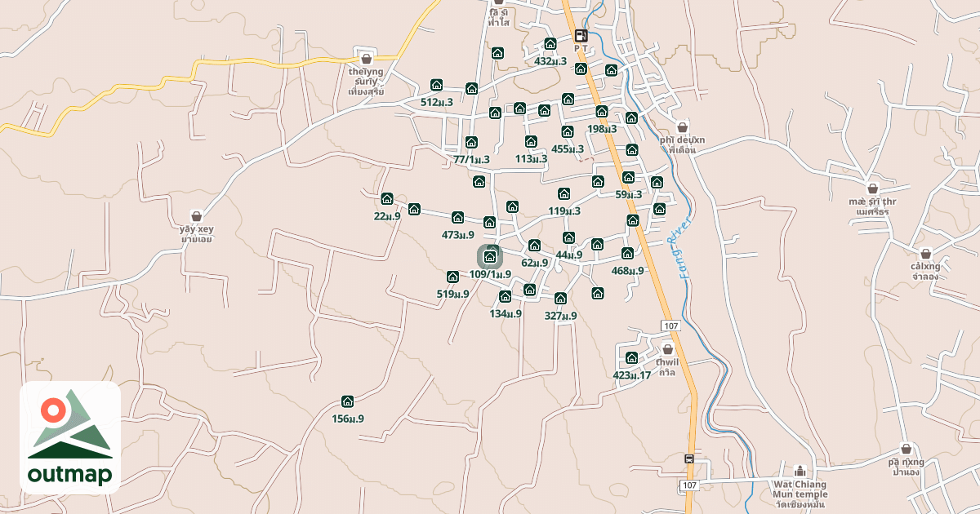This screenshot has width=980, height=514.
Task: Select the cảlxng shop icon
Action: click(925, 254)
